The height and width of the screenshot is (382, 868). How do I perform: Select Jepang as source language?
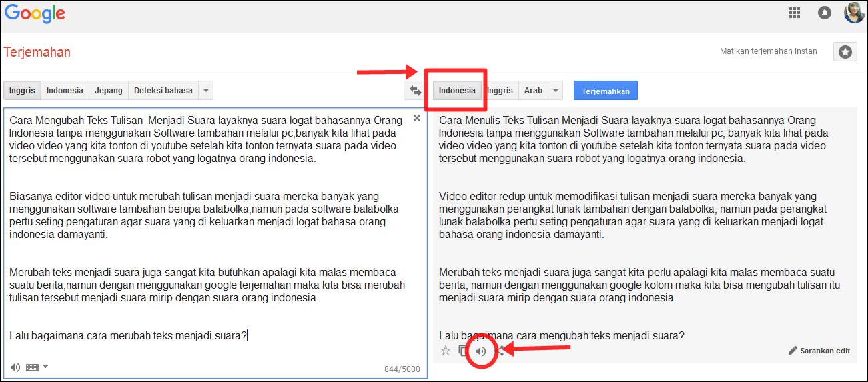[x=109, y=91]
